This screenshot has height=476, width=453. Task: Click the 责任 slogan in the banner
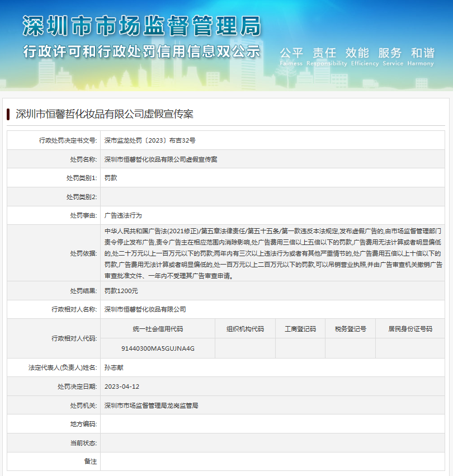point(324,53)
